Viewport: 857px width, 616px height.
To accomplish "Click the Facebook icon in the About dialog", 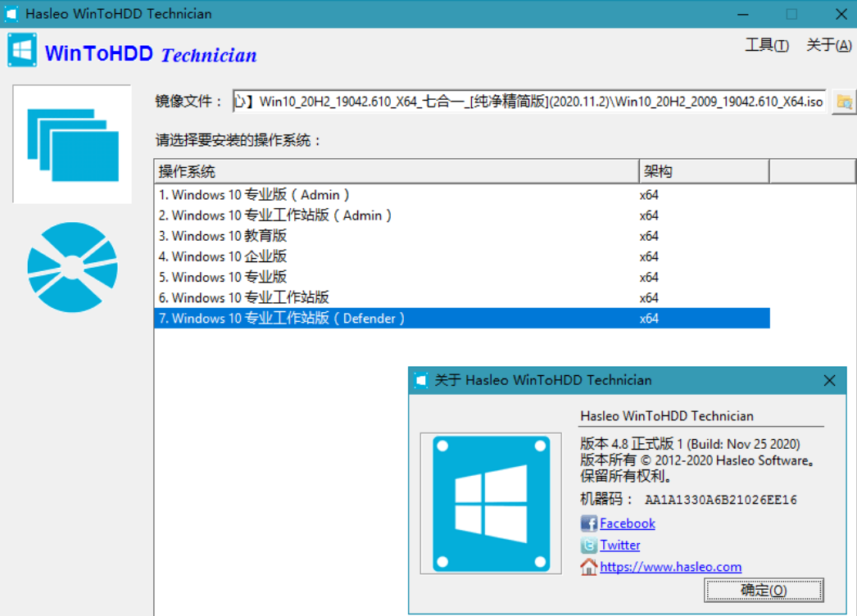I will click(x=588, y=523).
